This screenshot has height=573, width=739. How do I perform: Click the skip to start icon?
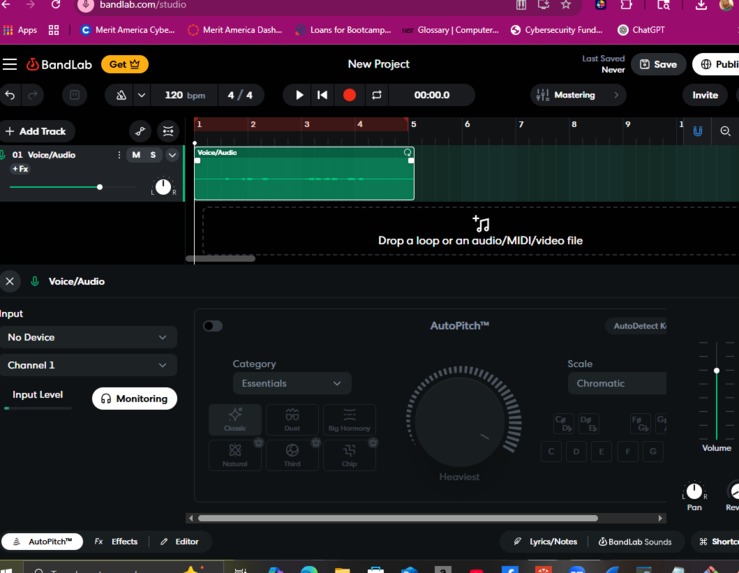tap(322, 95)
